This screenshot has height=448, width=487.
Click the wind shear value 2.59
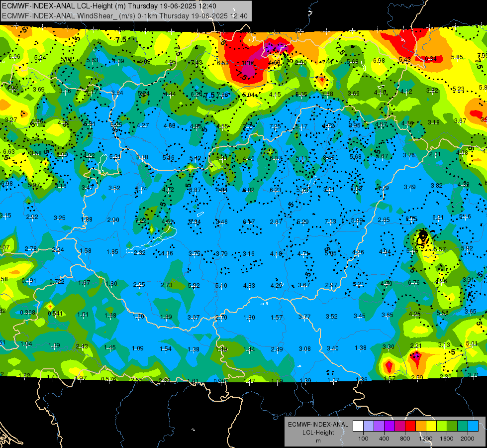click(x=417, y=377)
